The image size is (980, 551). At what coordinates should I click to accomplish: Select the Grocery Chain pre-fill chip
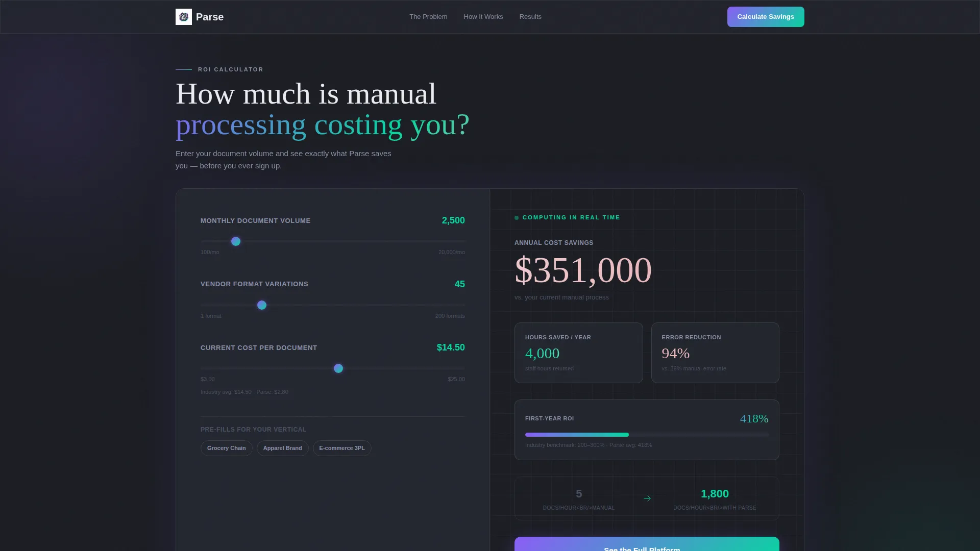[227, 448]
